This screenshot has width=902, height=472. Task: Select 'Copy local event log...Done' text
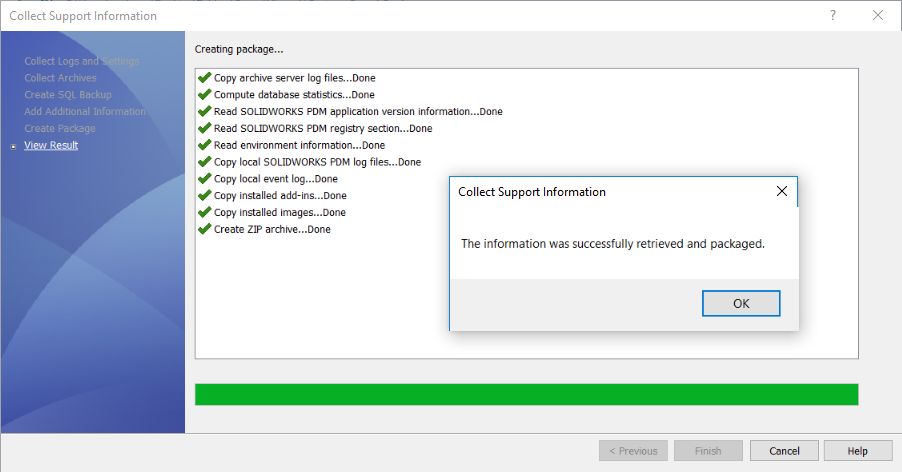(276, 179)
